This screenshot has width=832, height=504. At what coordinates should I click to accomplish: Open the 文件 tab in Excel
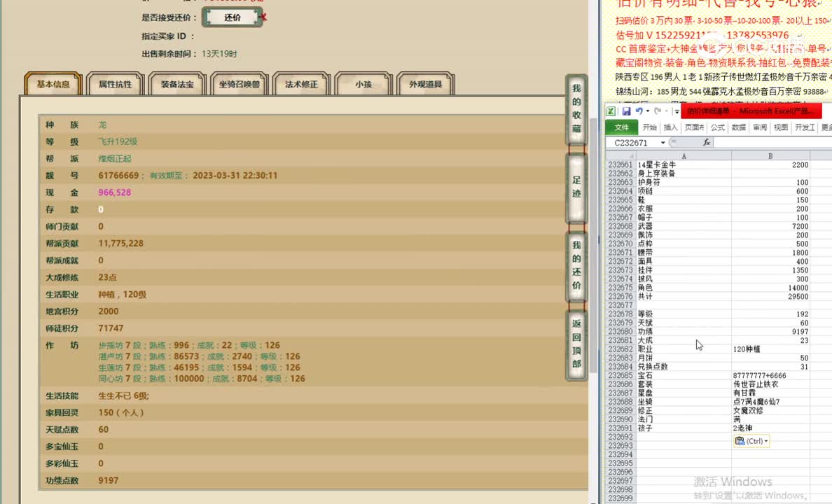tap(621, 127)
